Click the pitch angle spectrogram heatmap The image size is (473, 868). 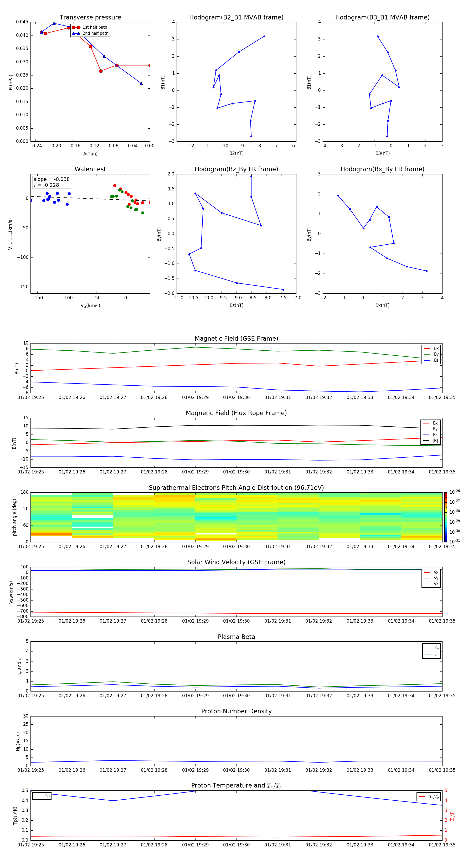coord(236,517)
